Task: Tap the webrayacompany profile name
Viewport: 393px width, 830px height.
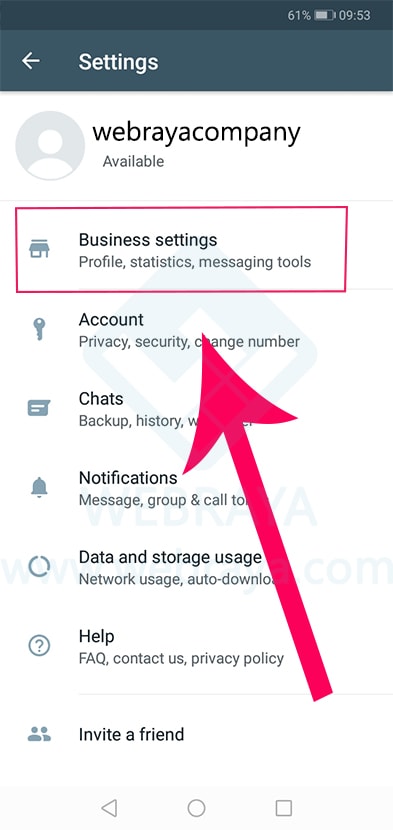Action: click(x=196, y=132)
